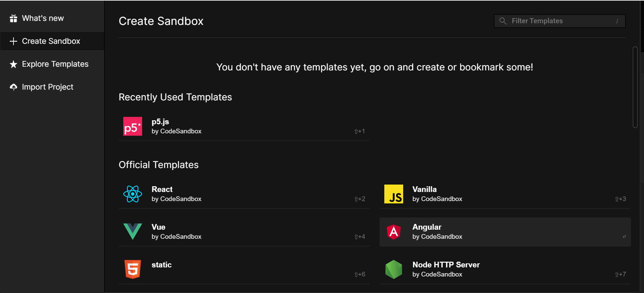
Task: Click the gift icon beside What's new
Action: [x=13, y=18]
